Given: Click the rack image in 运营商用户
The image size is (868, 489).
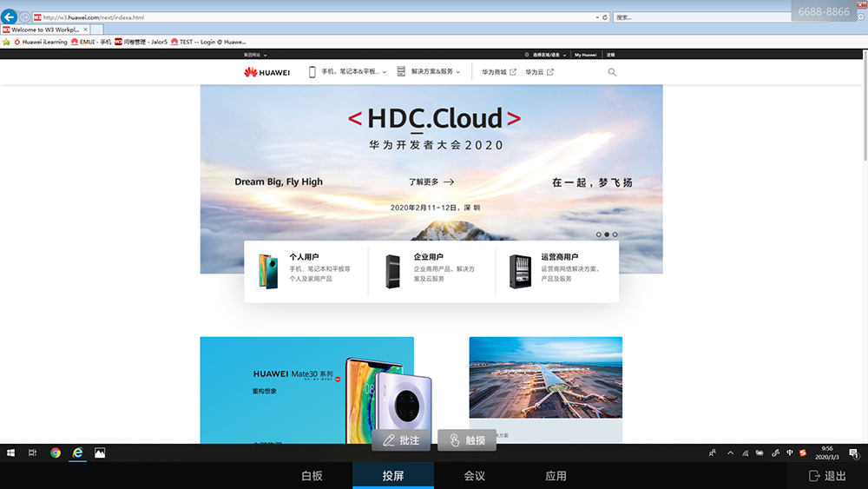Looking at the screenshot, I should (x=520, y=271).
